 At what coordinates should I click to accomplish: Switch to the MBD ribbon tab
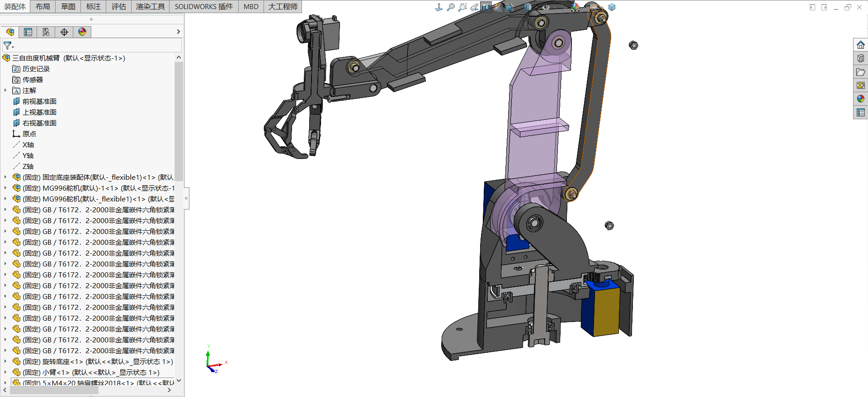pyautogui.click(x=251, y=6)
